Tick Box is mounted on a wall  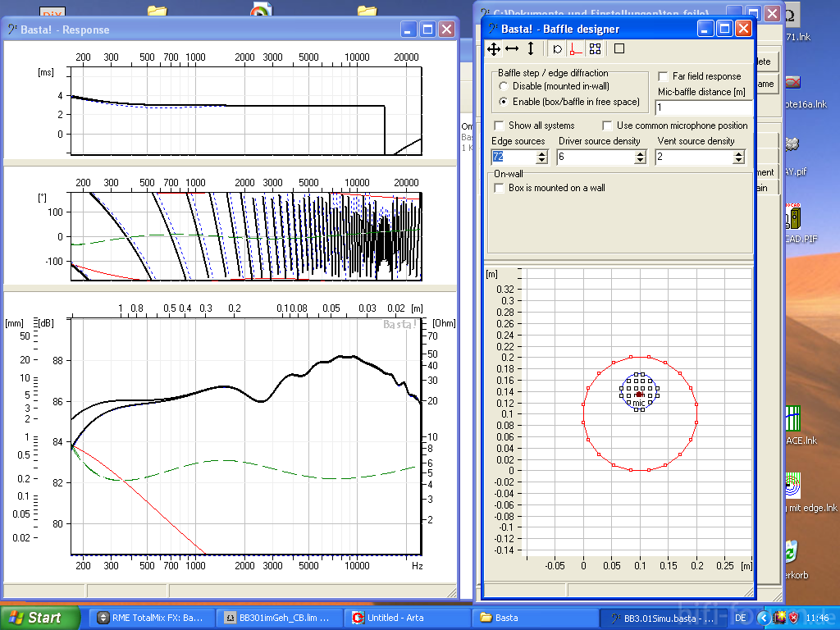coord(499,188)
